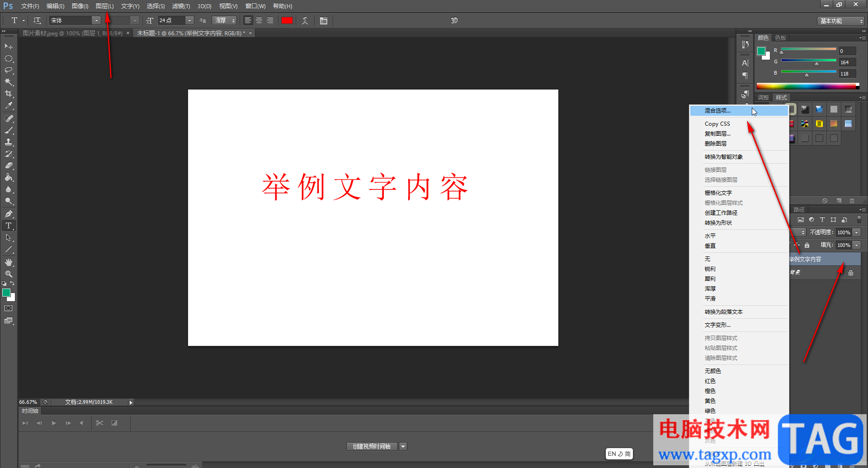Click the create warped text icon
Image resolution: width=868 pixels, height=468 pixels.
[305, 20]
